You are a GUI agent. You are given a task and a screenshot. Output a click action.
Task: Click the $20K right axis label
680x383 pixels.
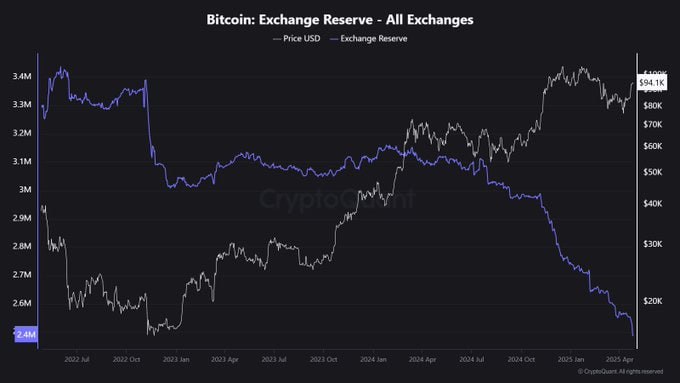(653, 301)
